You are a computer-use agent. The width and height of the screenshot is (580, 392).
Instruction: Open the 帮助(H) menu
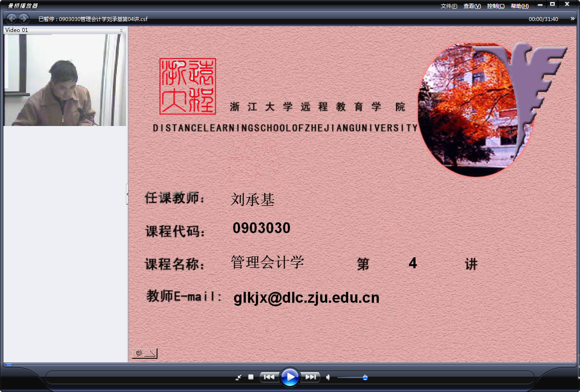tap(520, 6)
